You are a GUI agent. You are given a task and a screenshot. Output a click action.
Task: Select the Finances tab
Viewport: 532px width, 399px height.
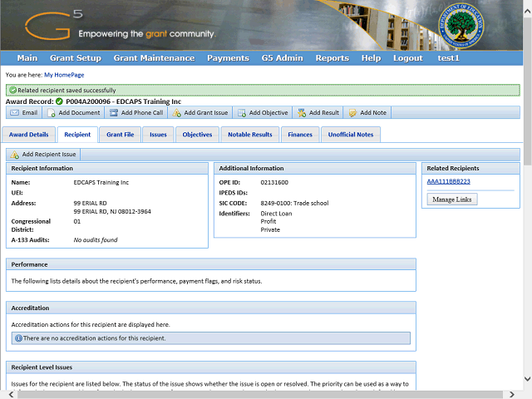[x=299, y=135]
